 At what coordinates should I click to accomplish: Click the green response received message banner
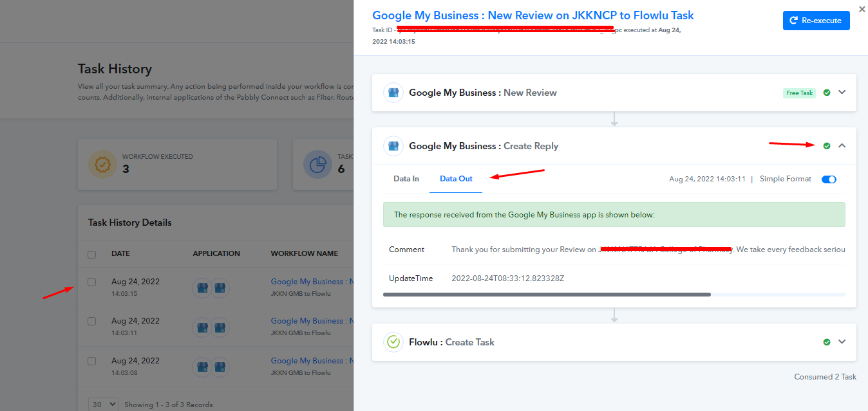point(614,215)
